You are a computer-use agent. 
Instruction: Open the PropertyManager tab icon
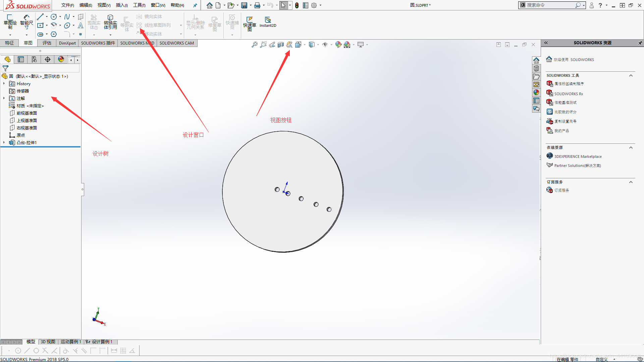point(21,60)
